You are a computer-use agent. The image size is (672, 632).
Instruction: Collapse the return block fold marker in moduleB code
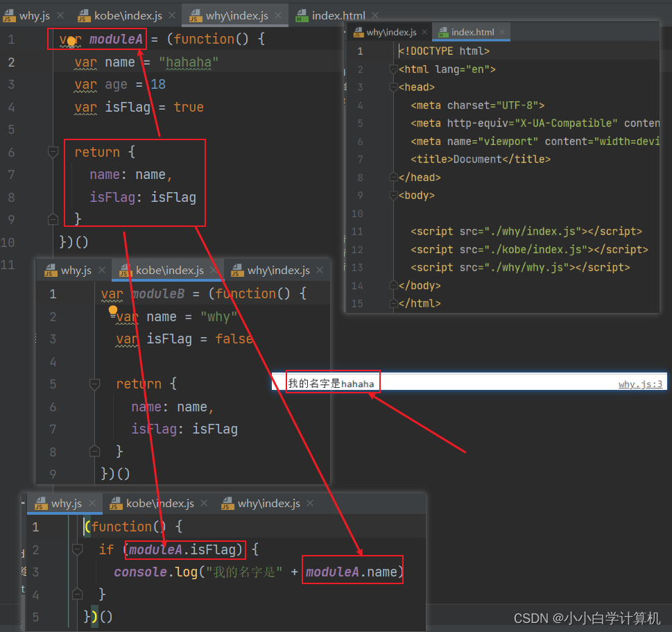click(x=95, y=384)
